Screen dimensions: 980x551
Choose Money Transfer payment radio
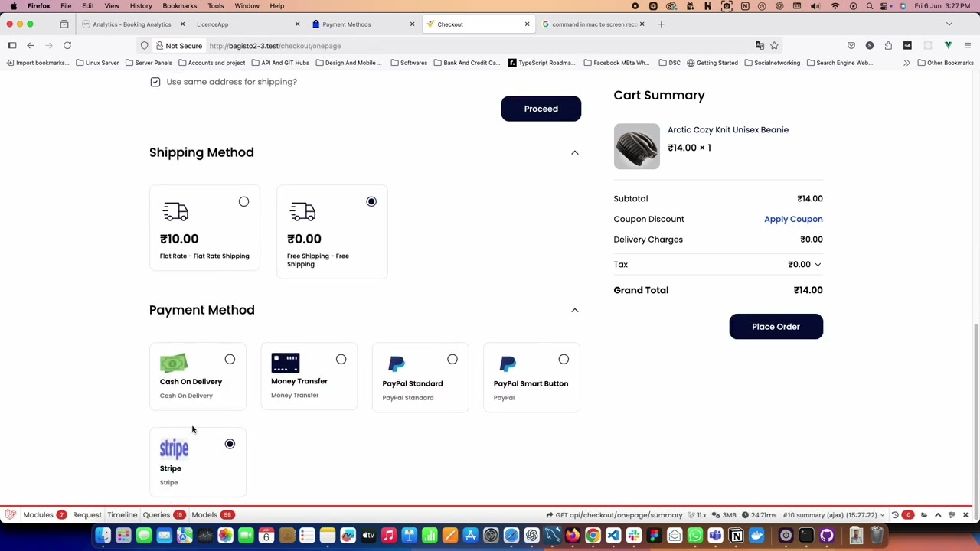(341, 360)
